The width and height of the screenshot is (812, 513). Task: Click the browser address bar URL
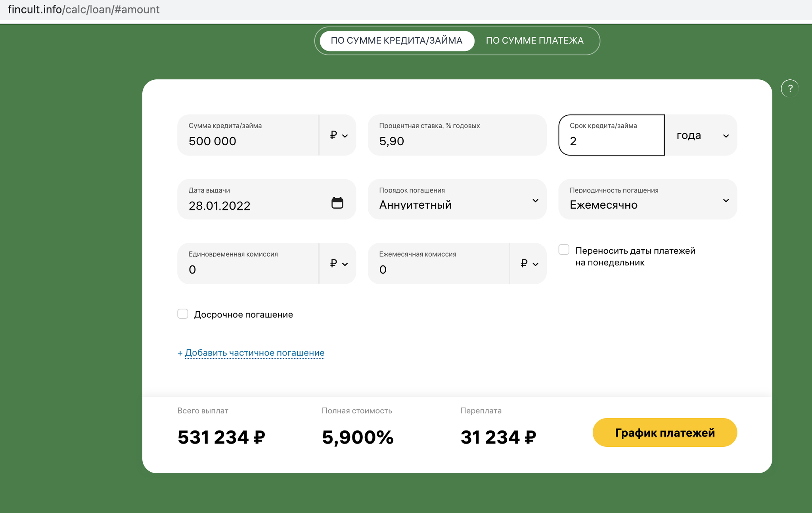coord(84,10)
